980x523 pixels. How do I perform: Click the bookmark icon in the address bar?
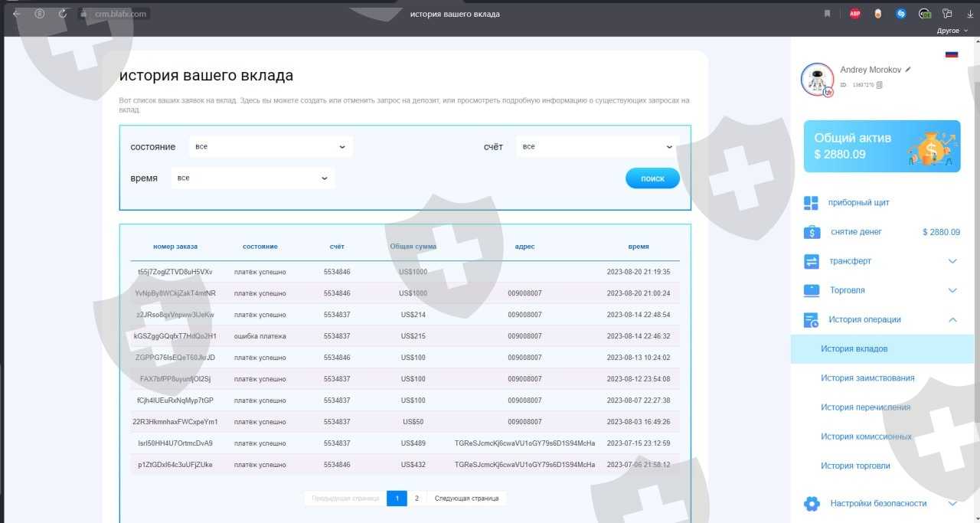pos(827,14)
